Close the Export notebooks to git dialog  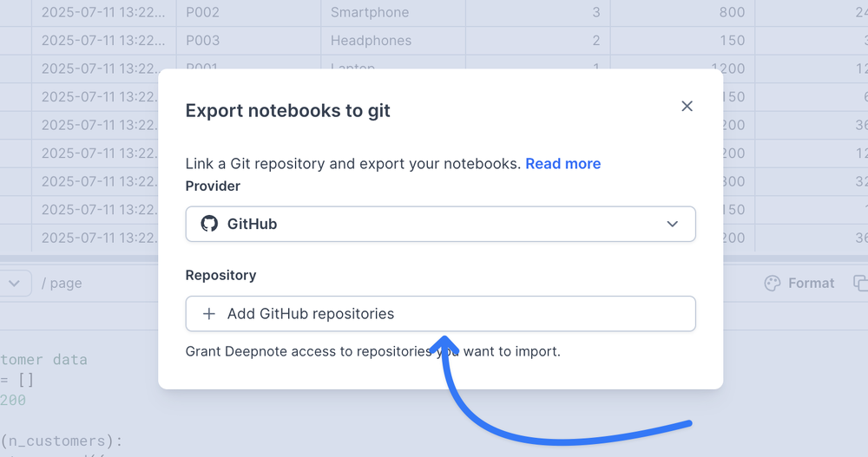click(687, 107)
